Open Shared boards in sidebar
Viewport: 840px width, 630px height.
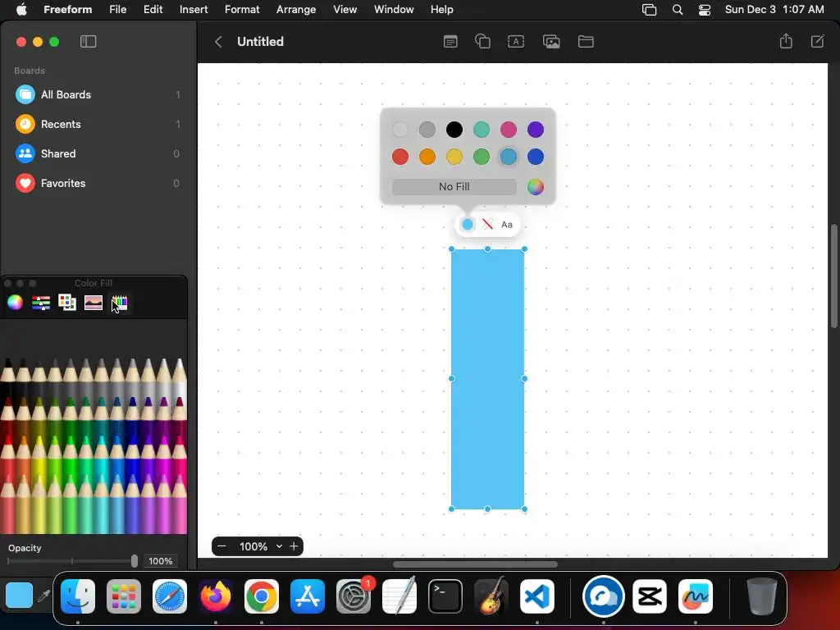(x=97, y=153)
